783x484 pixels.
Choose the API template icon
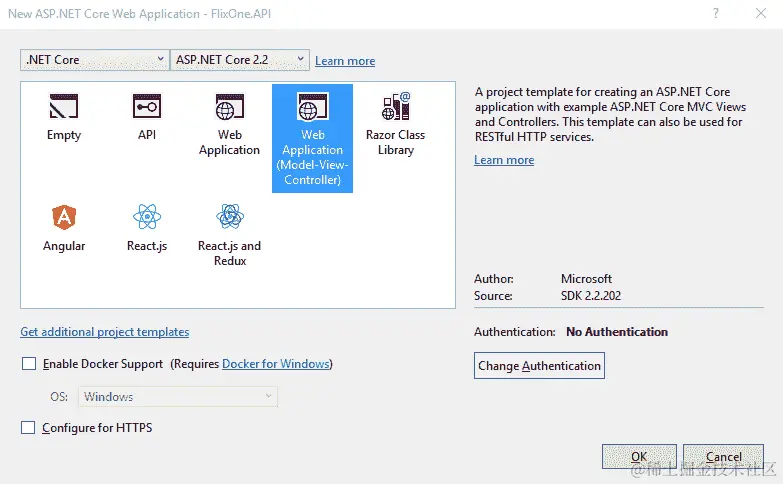(147, 106)
